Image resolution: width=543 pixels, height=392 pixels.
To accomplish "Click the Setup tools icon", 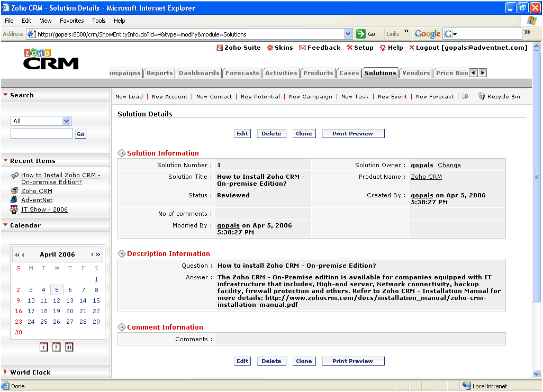I will pyautogui.click(x=349, y=48).
